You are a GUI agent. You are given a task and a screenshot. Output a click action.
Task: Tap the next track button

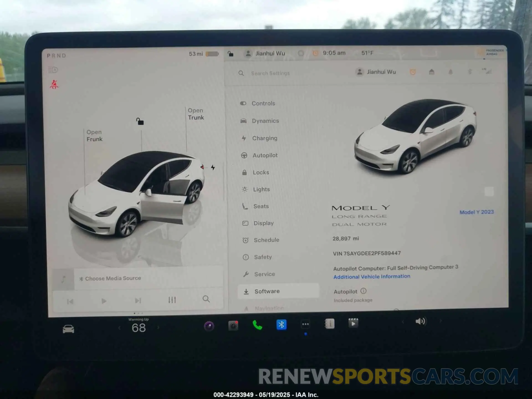pos(138,301)
